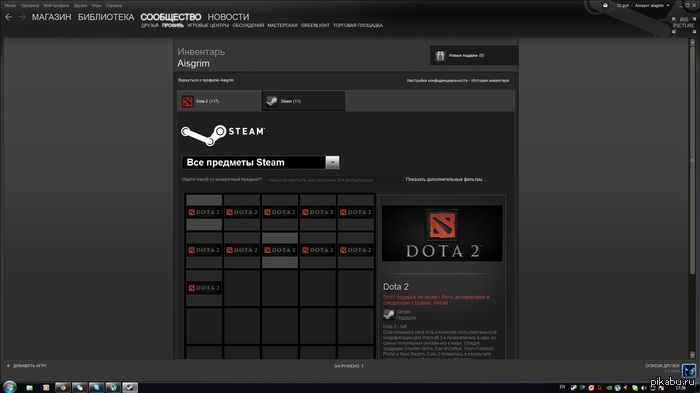700x393 pixels.
Task: Click the large Steam logo above the filter
Action: click(223, 134)
